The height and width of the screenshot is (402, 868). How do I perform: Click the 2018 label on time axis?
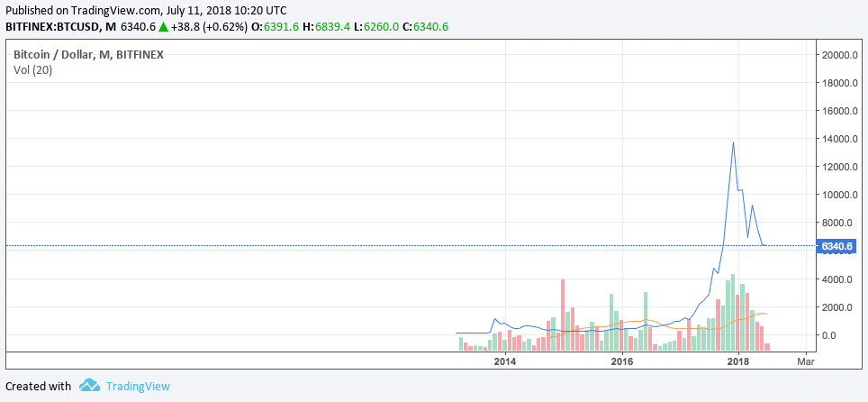(738, 361)
